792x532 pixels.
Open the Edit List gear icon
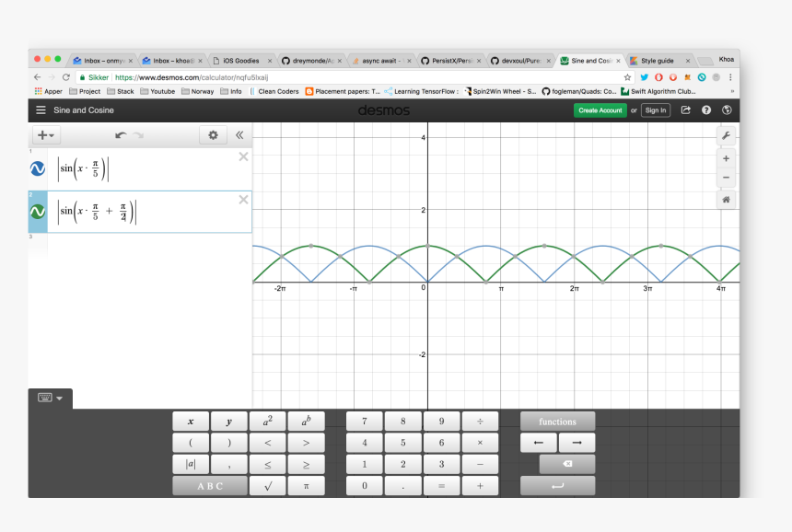coord(213,134)
